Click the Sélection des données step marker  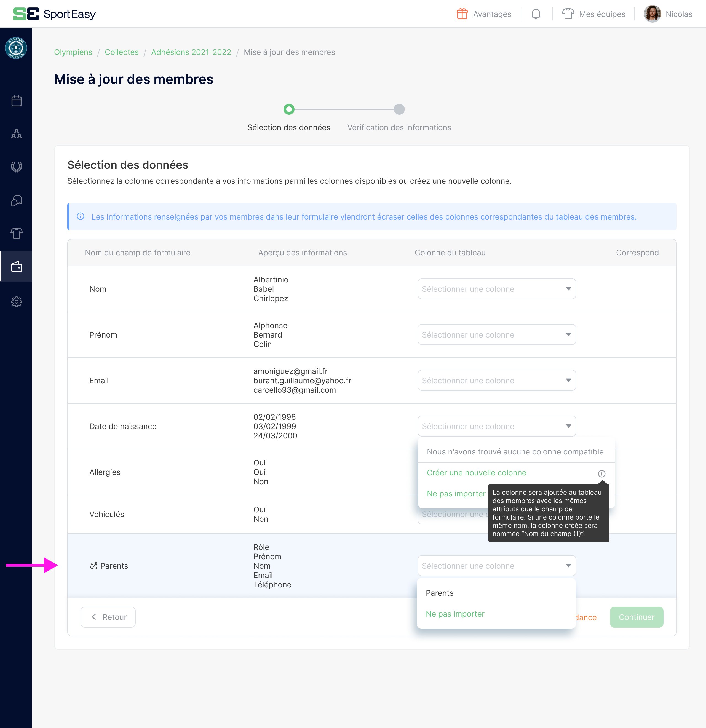coord(289,109)
